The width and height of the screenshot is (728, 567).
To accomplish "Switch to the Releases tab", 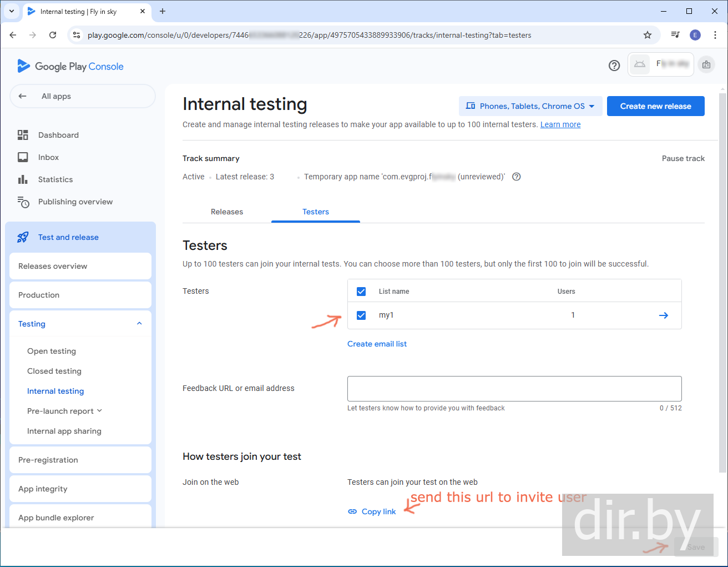I will pos(226,212).
